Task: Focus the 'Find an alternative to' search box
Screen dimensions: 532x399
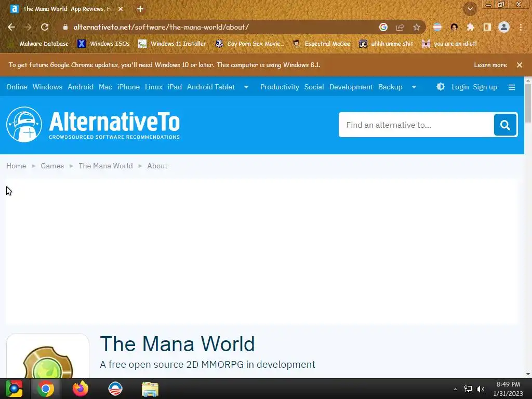Action: [416, 125]
